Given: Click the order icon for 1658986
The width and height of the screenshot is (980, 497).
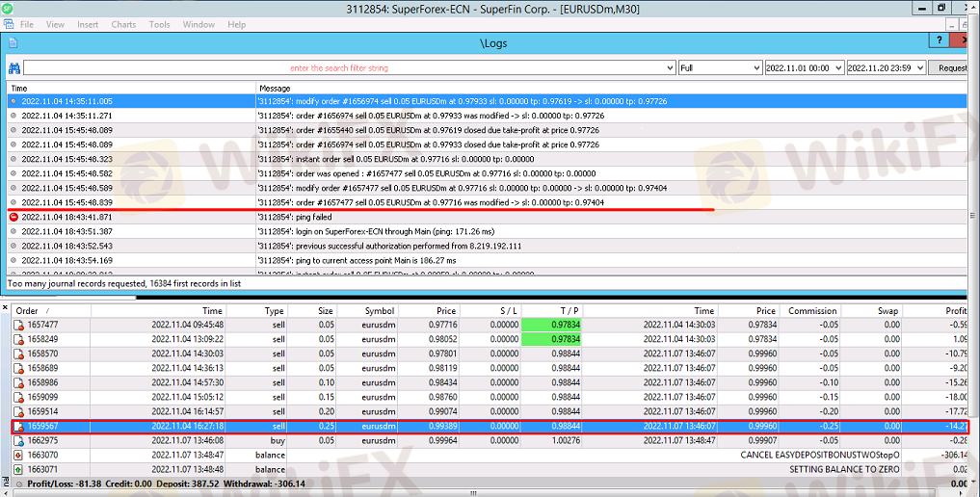Looking at the screenshot, I should tap(18, 382).
